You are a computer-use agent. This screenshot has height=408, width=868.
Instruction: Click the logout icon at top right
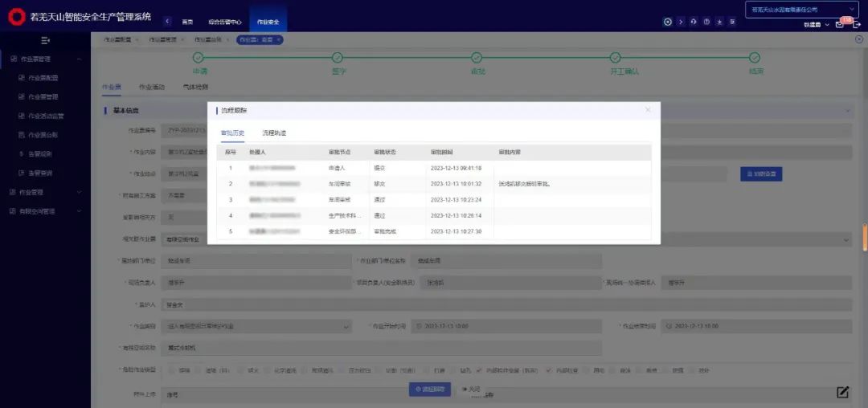click(x=857, y=24)
